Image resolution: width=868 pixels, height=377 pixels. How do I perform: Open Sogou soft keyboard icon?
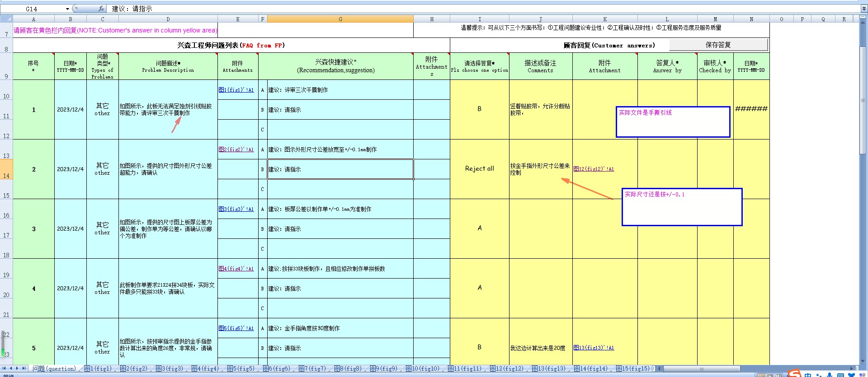point(840,375)
